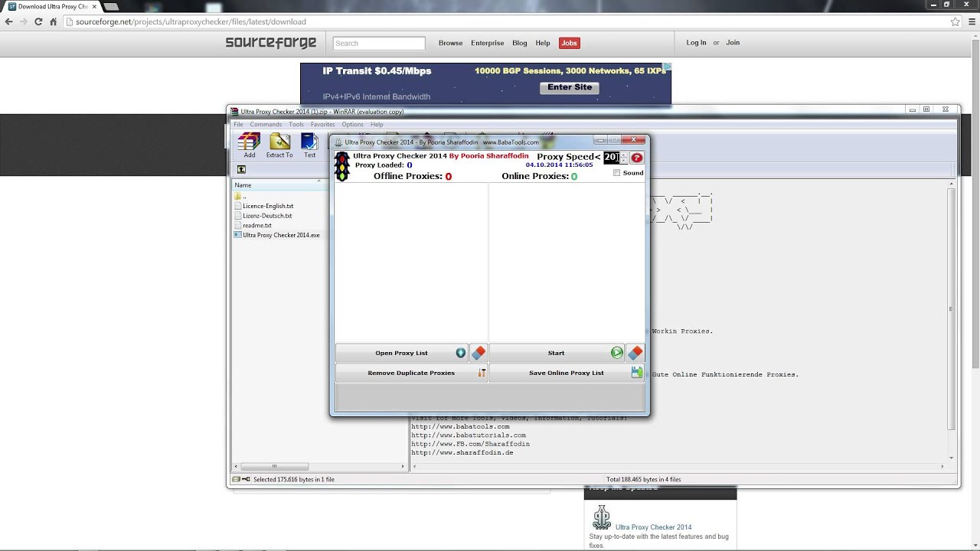Click the red help question mark icon
Viewport: 980px width, 551px height.
[637, 158]
